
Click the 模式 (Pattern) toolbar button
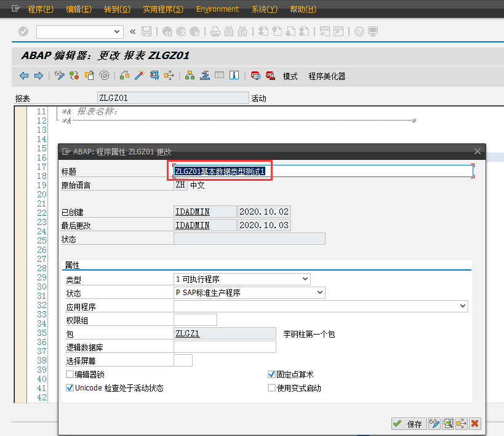point(289,76)
